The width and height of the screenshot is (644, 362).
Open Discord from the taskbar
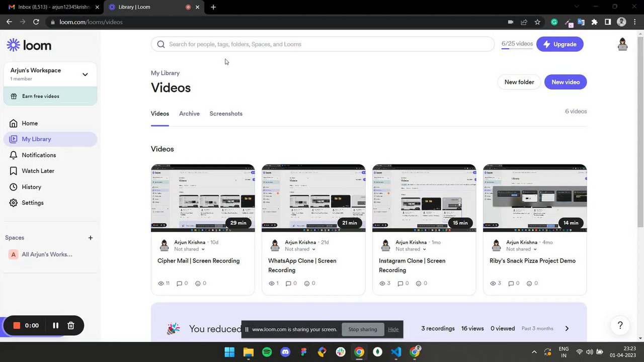click(285, 352)
